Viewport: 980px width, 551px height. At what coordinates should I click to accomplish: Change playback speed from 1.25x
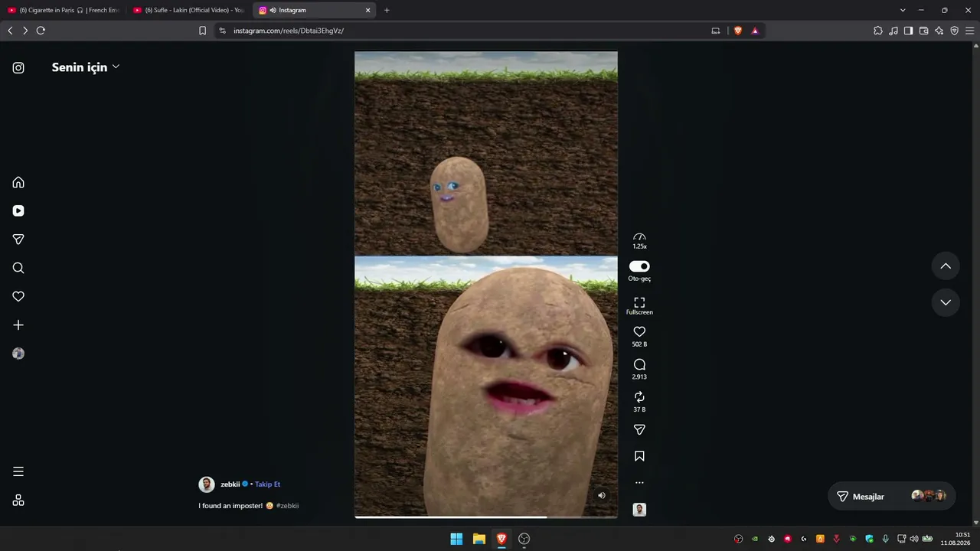point(639,241)
